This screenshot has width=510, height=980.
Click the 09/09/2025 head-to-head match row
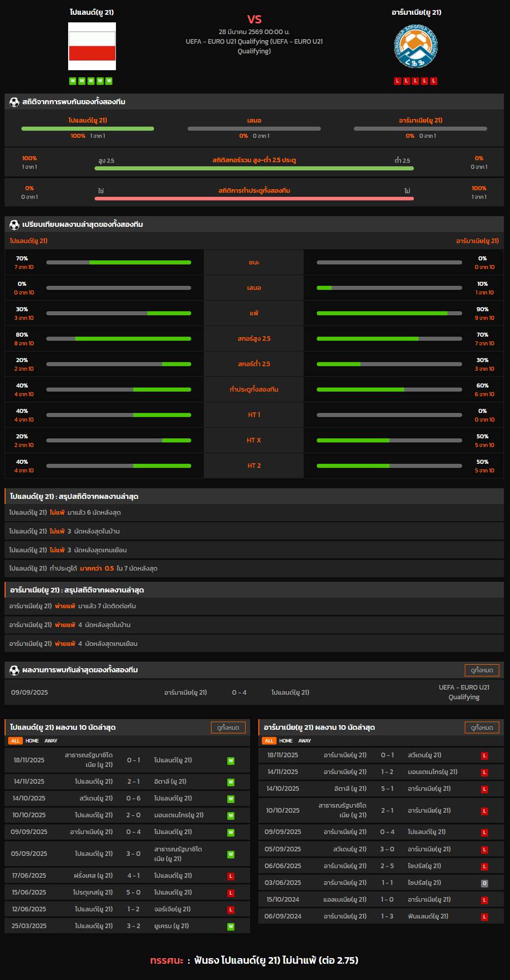coord(254,693)
